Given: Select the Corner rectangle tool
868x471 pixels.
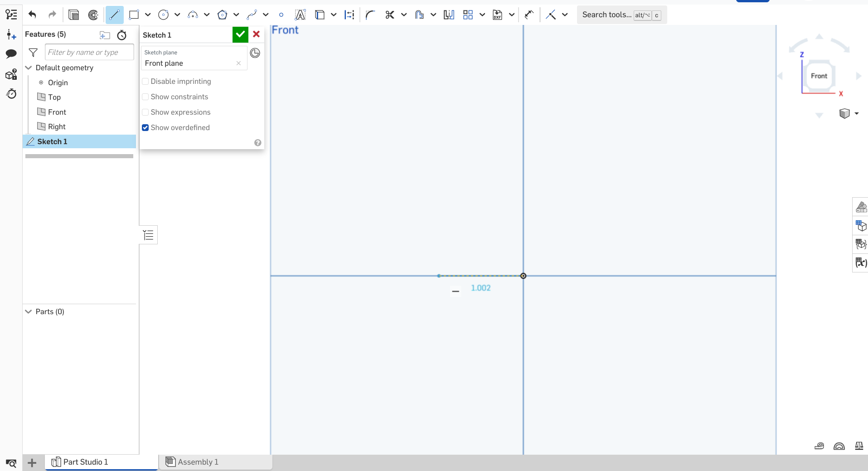Looking at the screenshot, I should pyautogui.click(x=134, y=15).
